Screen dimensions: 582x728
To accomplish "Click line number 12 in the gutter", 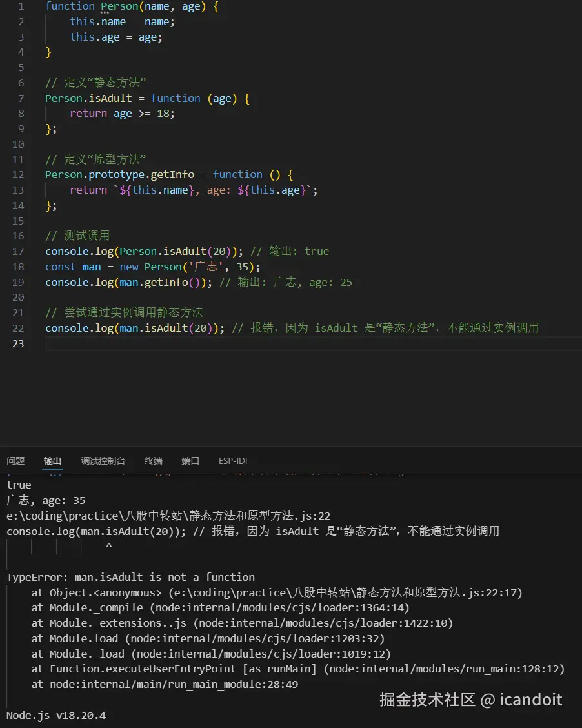I will [x=18, y=174].
